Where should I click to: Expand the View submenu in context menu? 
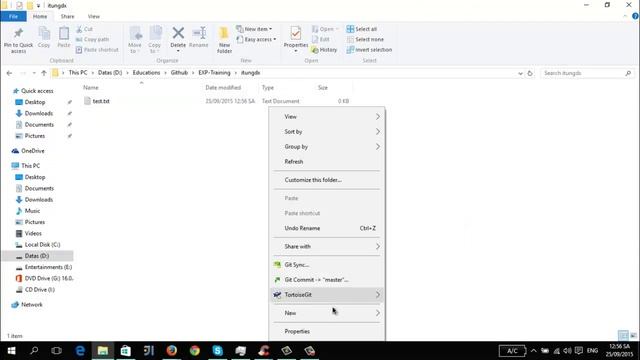click(327, 117)
